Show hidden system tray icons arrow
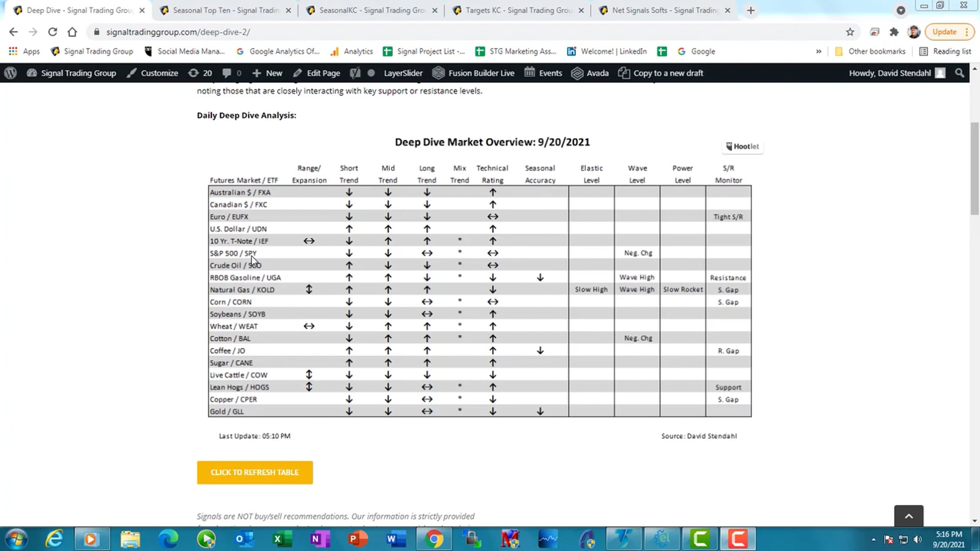 (x=873, y=540)
